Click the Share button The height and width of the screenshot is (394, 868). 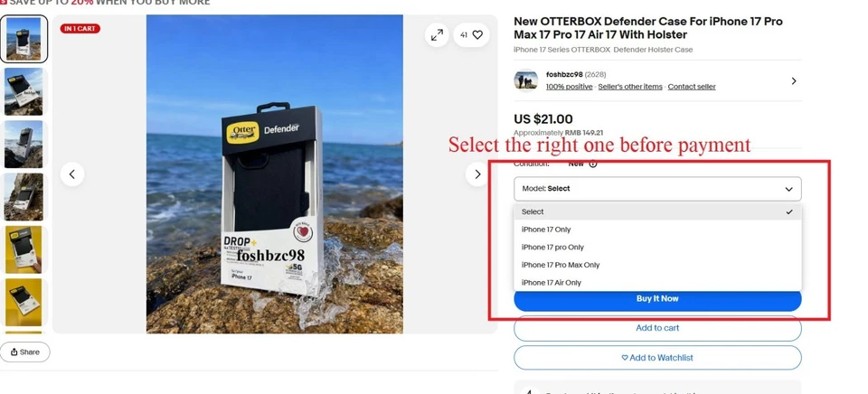(x=25, y=352)
